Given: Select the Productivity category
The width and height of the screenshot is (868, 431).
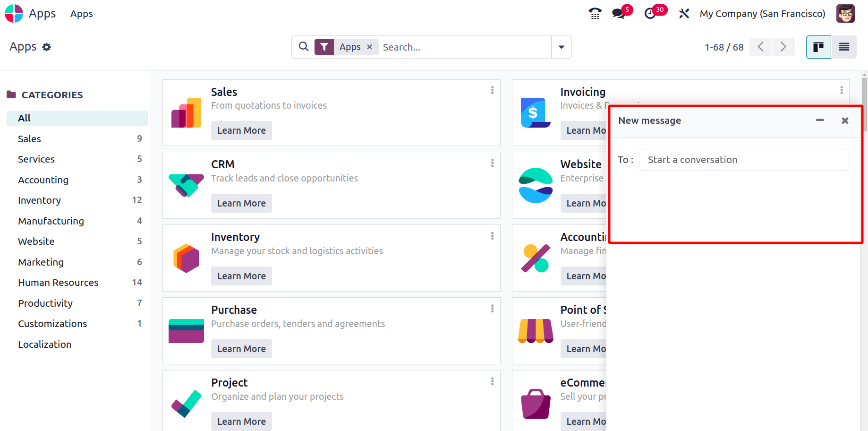Looking at the screenshot, I should (x=77, y=303).
